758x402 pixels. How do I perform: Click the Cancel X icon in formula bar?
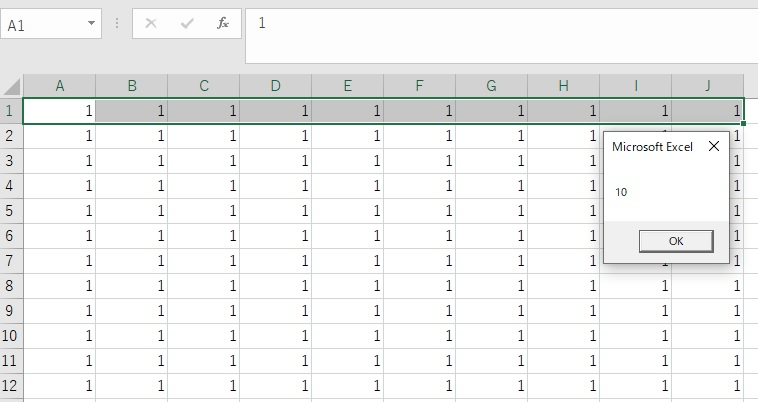coord(151,24)
